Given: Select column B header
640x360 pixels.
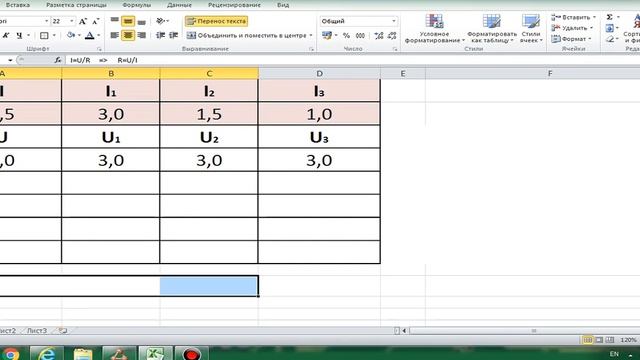Looking at the screenshot, I should [x=111, y=73].
